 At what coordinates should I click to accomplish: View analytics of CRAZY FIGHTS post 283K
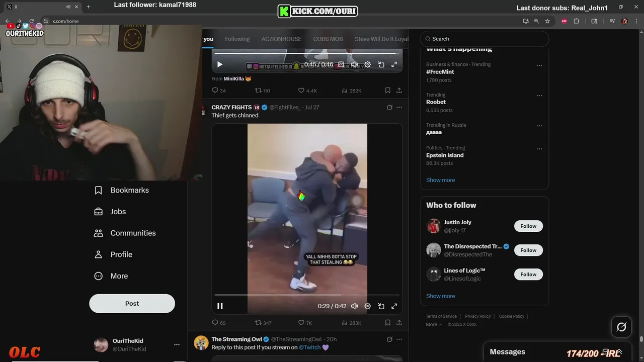(x=351, y=323)
